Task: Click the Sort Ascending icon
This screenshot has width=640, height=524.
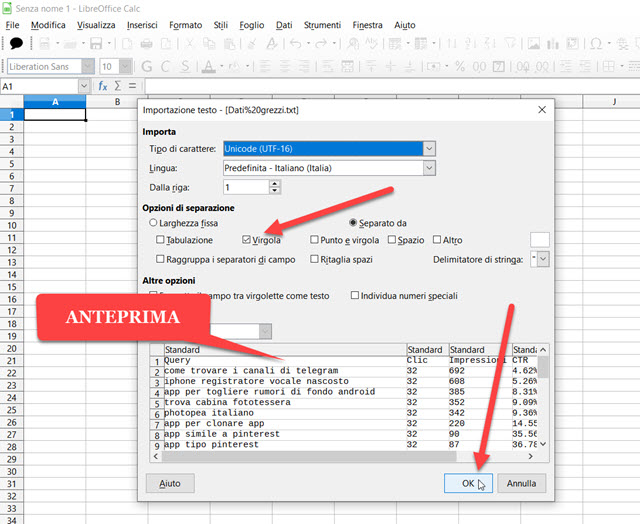Action: pyautogui.click(x=471, y=43)
